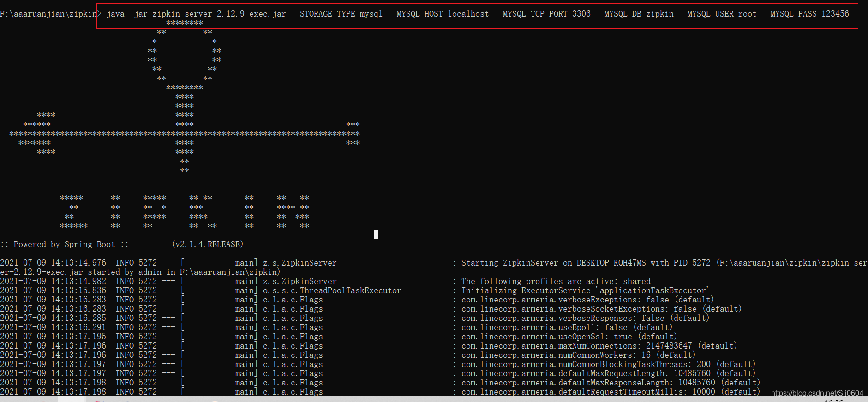Click the defaultMaxRequestLength: 10485760 line
This screenshot has height=402, width=868.
(x=609, y=373)
